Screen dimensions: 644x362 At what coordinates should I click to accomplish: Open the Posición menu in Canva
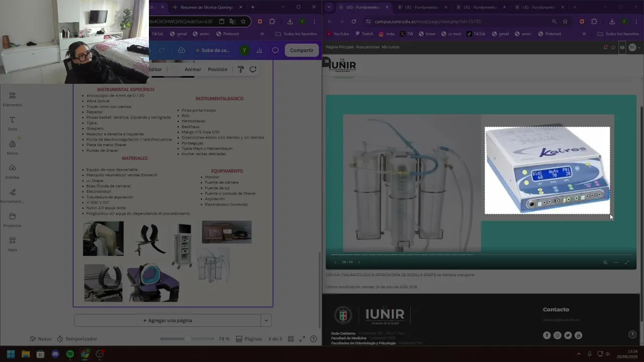point(217,69)
